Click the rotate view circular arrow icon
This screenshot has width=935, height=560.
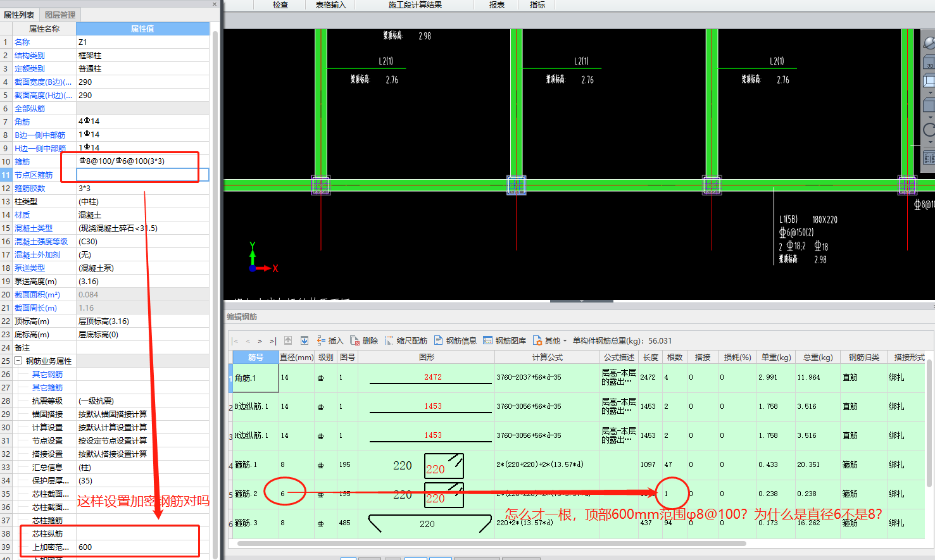coord(929,130)
